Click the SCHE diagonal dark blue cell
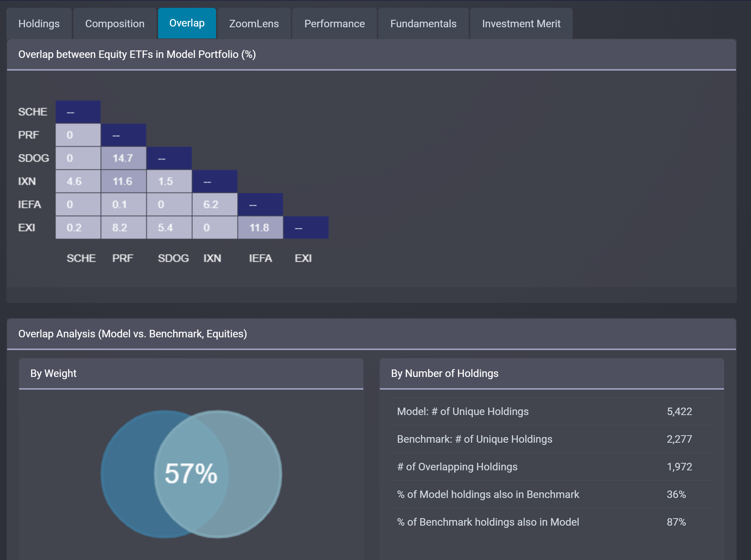751x560 pixels. [78, 112]
